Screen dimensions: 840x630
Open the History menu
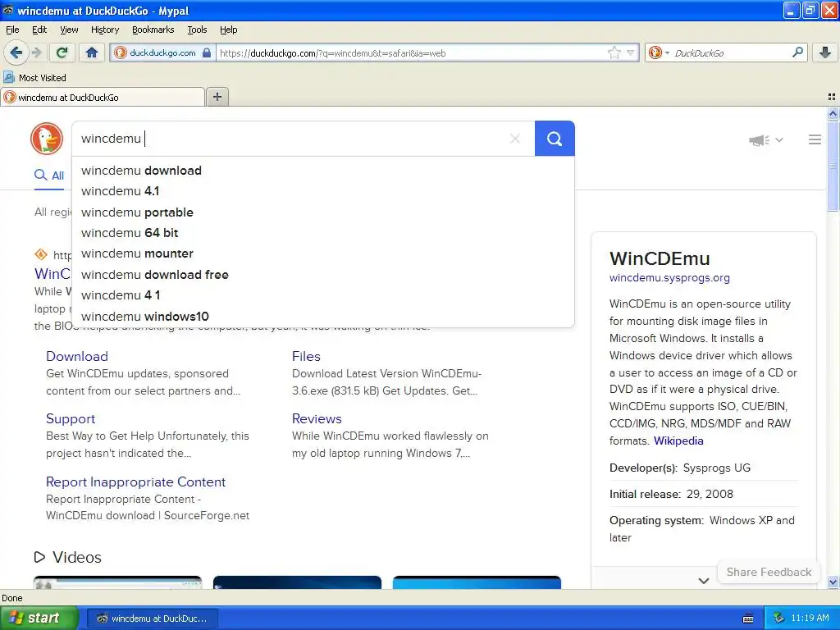pyautogui.click(x=104, y=30)
